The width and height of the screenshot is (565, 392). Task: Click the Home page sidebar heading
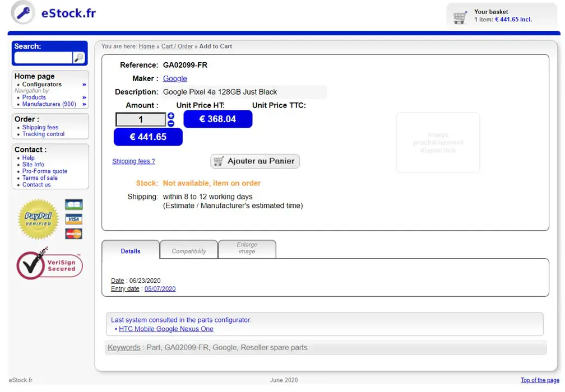pyautogui.click(x=35, y=76)
